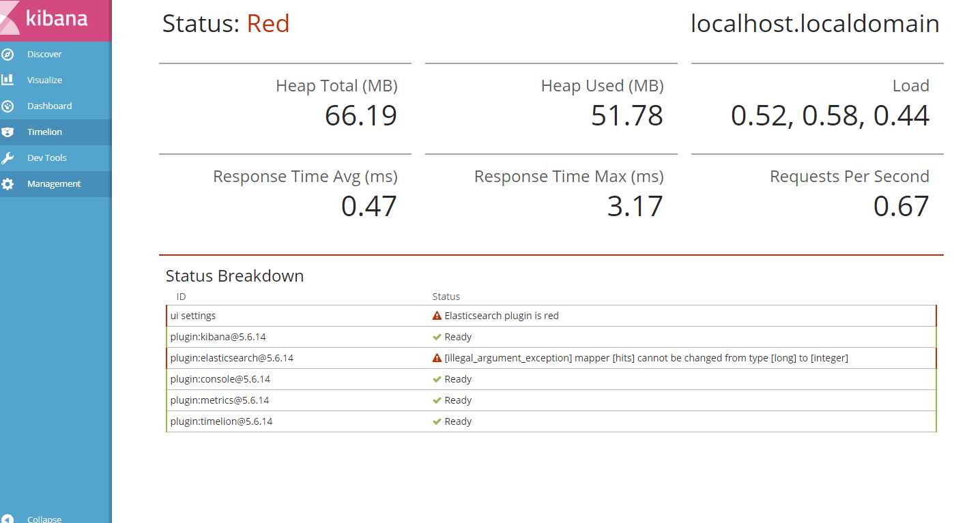Select the plugin:console@5.6.14 ID
This screenshot has width=980, height=523.
221,379
